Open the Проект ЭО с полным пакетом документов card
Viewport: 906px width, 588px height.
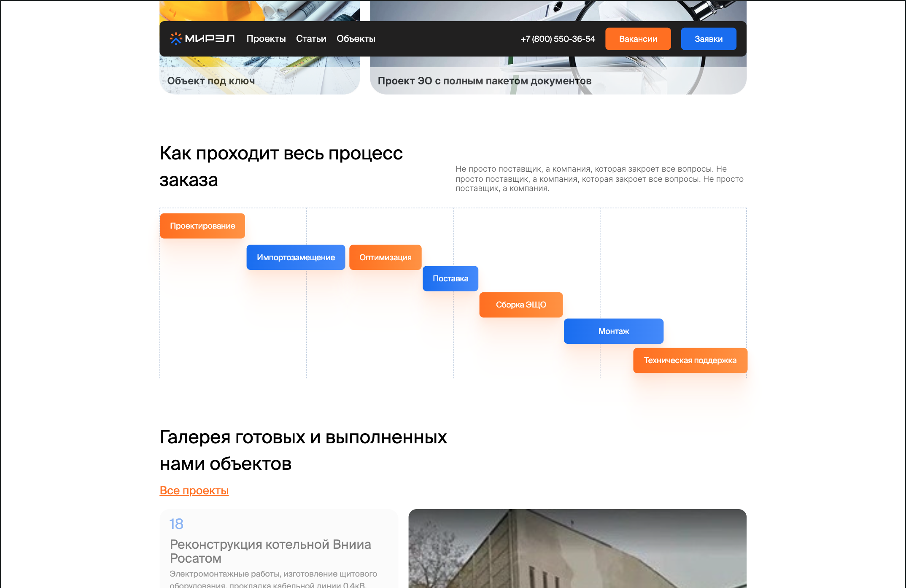558,75
